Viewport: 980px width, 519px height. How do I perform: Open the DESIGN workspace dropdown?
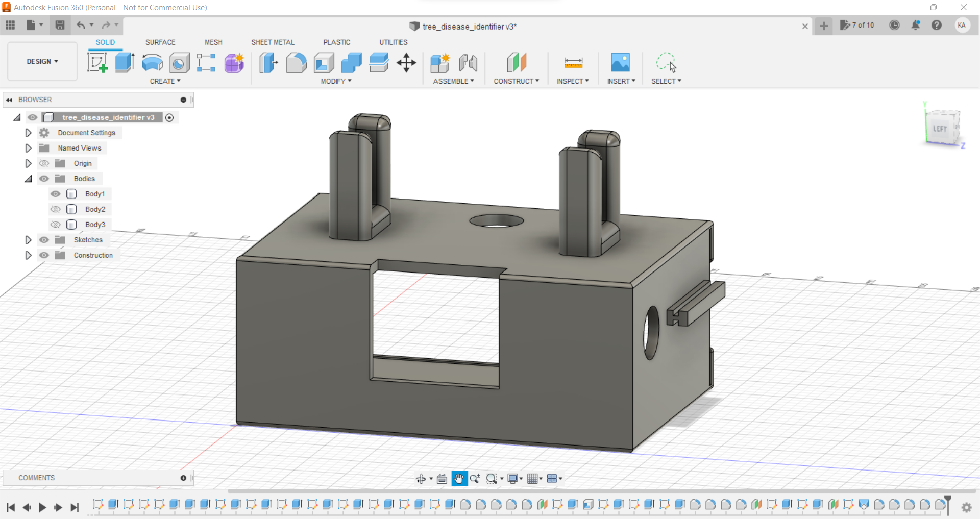pos(42,61)
